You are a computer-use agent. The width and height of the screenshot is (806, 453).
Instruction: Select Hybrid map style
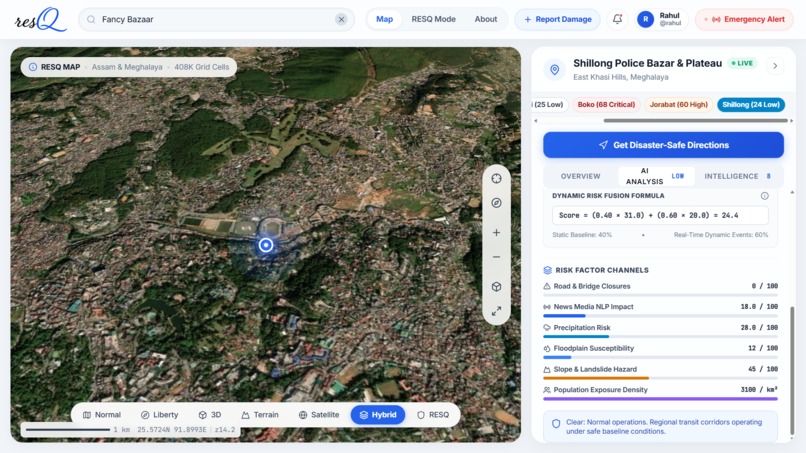pyautogui.click(x=378, y=415)
